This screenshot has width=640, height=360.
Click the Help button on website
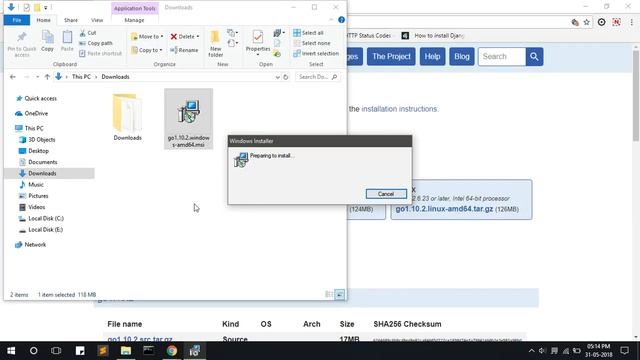pos(432,57)
